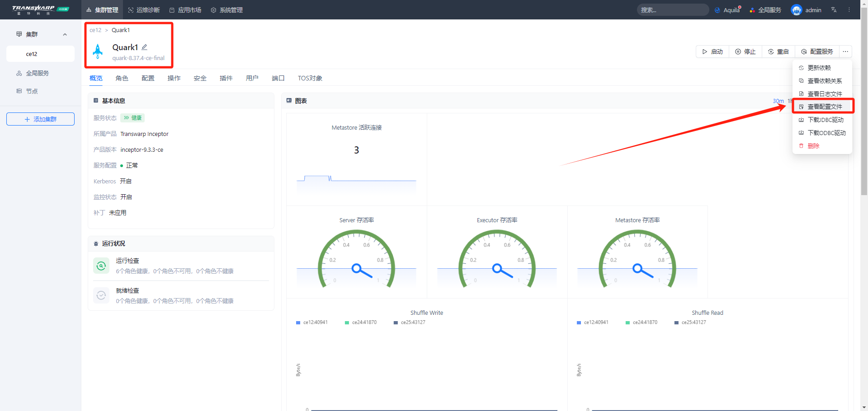868x411 pixels.
Task: Open 全局服务 in the top bar
Action: [765, 10]
